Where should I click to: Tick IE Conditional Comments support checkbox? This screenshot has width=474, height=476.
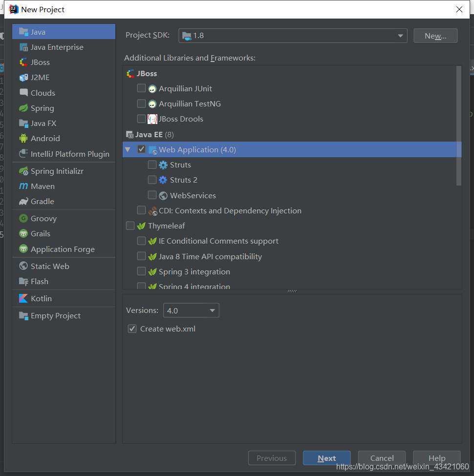141,241
